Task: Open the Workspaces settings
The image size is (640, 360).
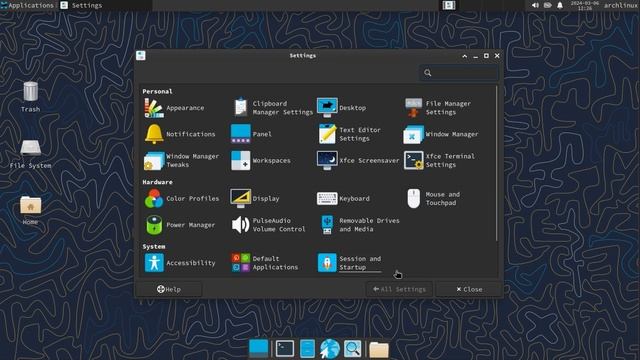Action: pos(261,160)
